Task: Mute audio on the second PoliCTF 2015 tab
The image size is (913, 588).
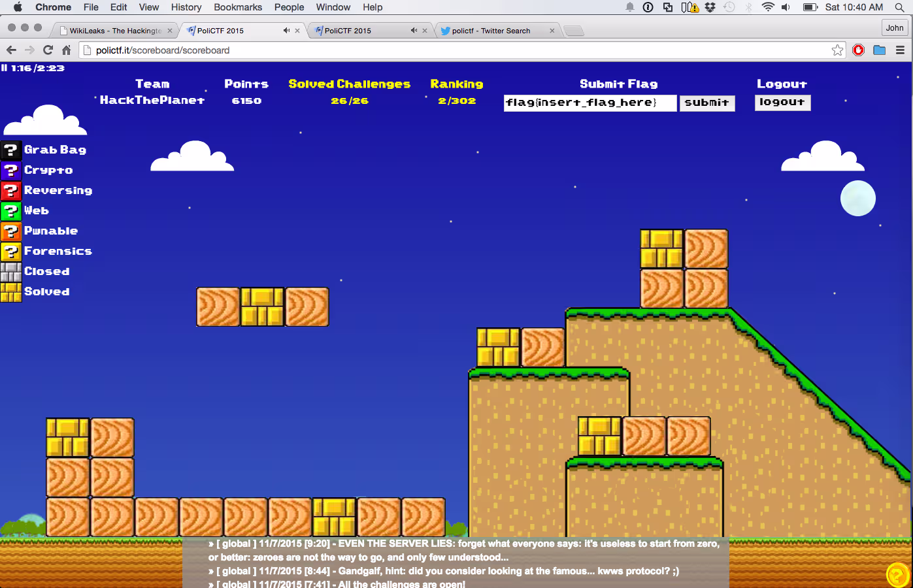Action: coord(414,31)
